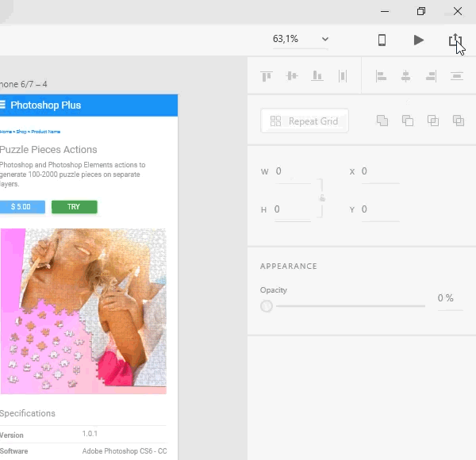476x460 pixels.
Task: Click the Specifications heading text
Action: (x=27, y=413)
